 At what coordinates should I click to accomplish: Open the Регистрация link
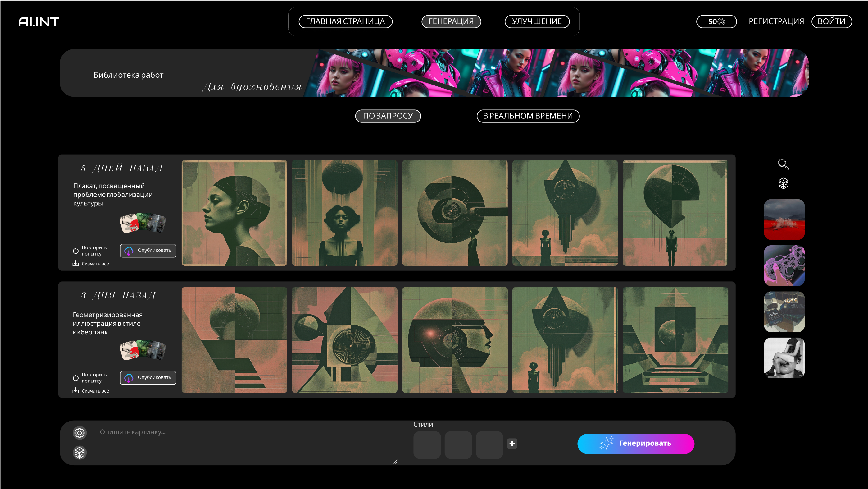776,21
